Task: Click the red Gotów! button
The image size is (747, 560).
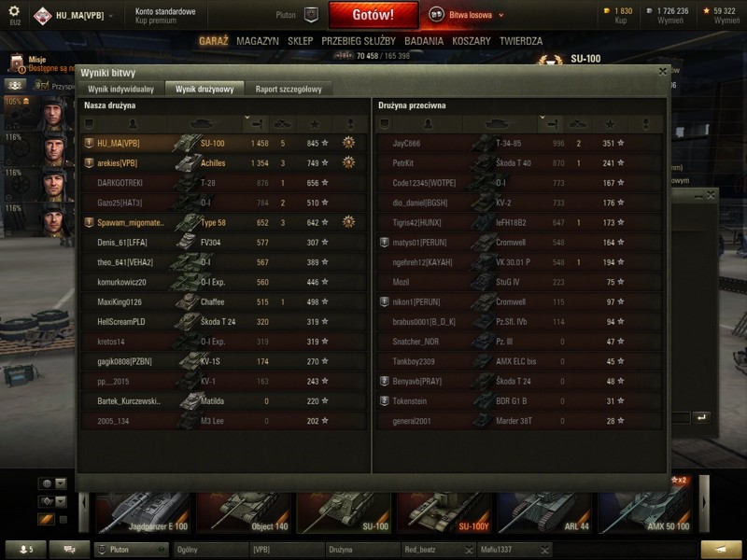Action: [373, 15]
